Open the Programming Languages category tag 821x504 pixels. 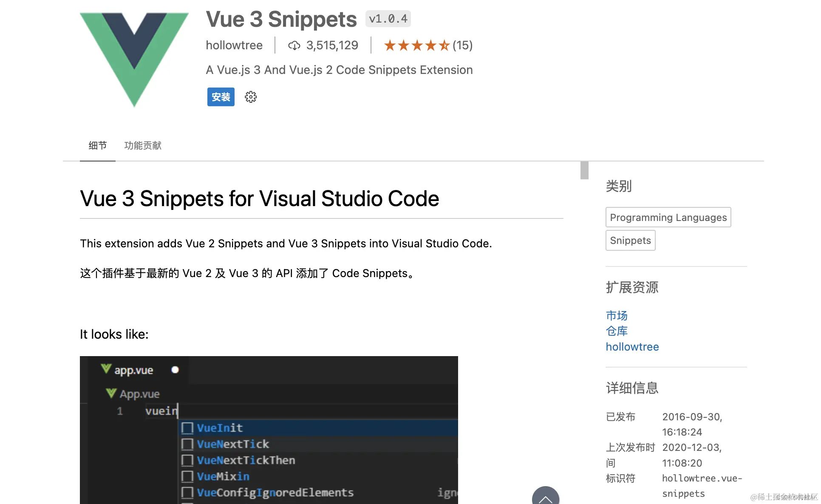pyautogui.click(x=668, y=217)
